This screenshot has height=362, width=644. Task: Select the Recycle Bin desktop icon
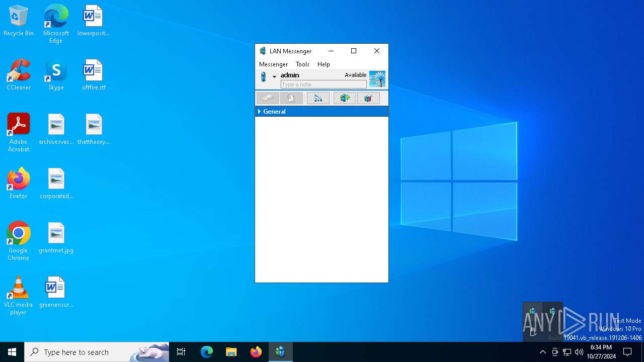(x=19, y=22)
